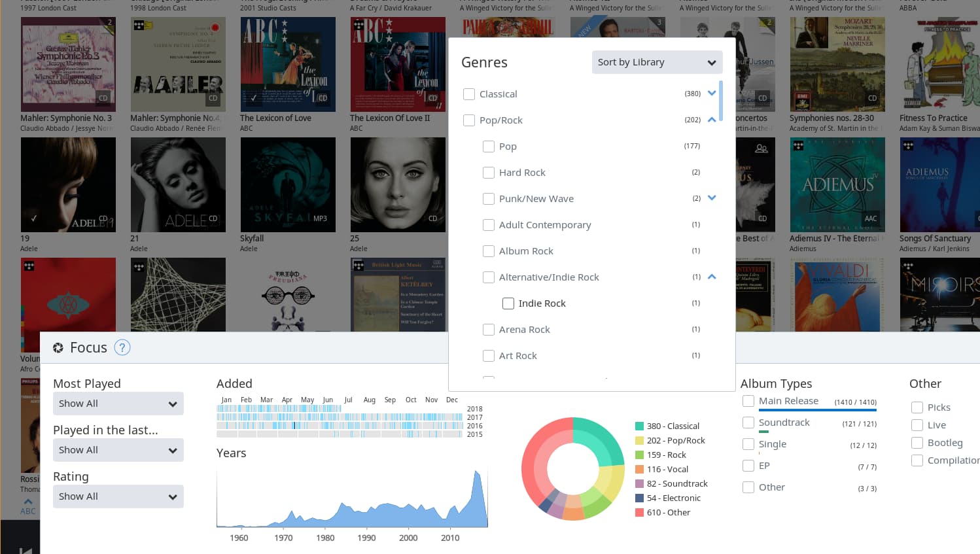This screenshot has width=980, height=554.
Task: Click the Pop subgenre label
Action: click(x=508, y=147)
